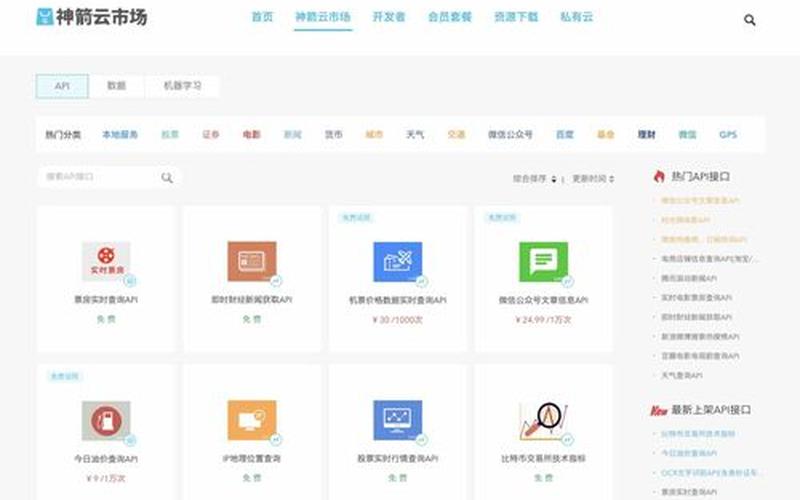
Task: Filter by 天气 category
Action: click(x=415, y=135)
